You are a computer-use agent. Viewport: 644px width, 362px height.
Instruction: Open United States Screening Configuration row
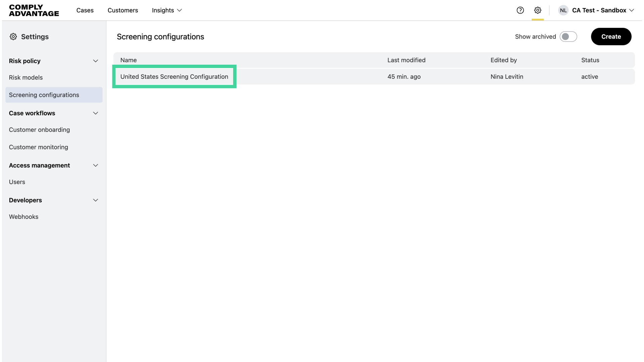(174, 76)
